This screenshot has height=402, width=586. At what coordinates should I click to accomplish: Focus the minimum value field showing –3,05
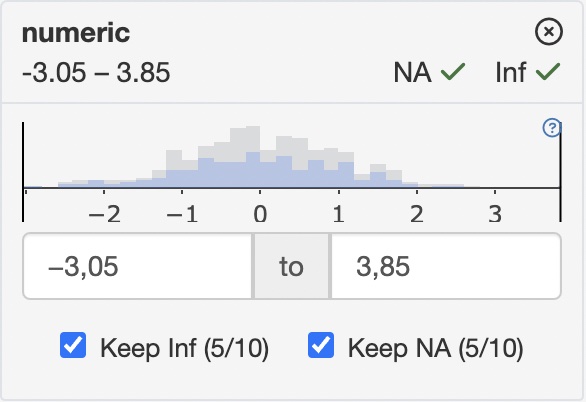(138, 266)
